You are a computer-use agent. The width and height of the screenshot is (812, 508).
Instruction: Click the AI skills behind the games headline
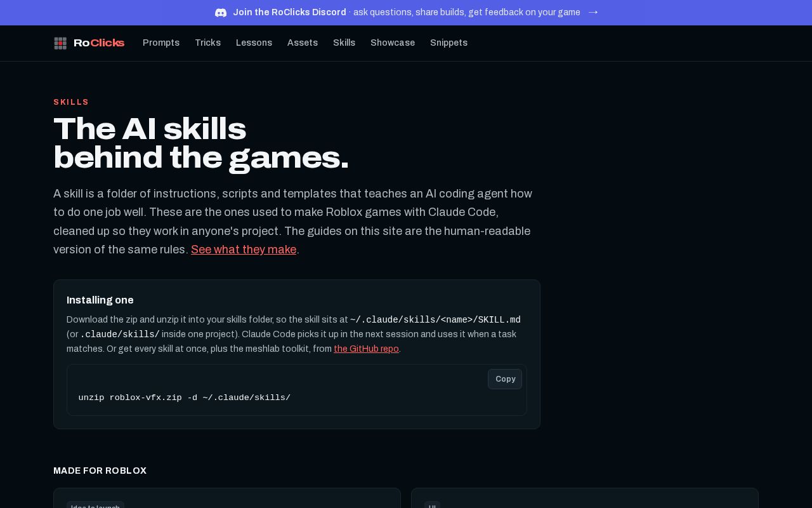click(201, 144)
